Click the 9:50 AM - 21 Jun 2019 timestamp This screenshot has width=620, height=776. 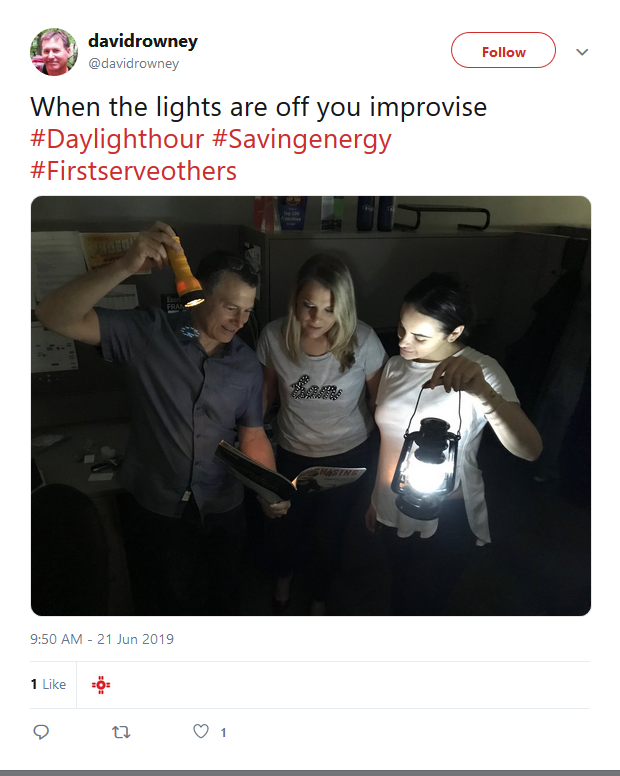tap(102, 639)
